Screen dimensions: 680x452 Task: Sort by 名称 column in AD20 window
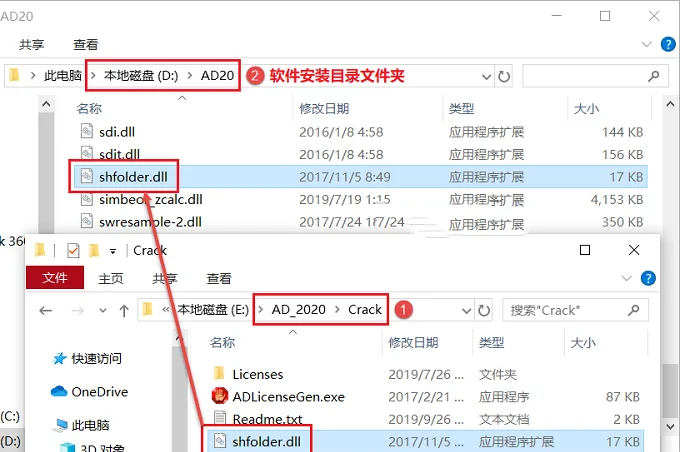point(89,108)
